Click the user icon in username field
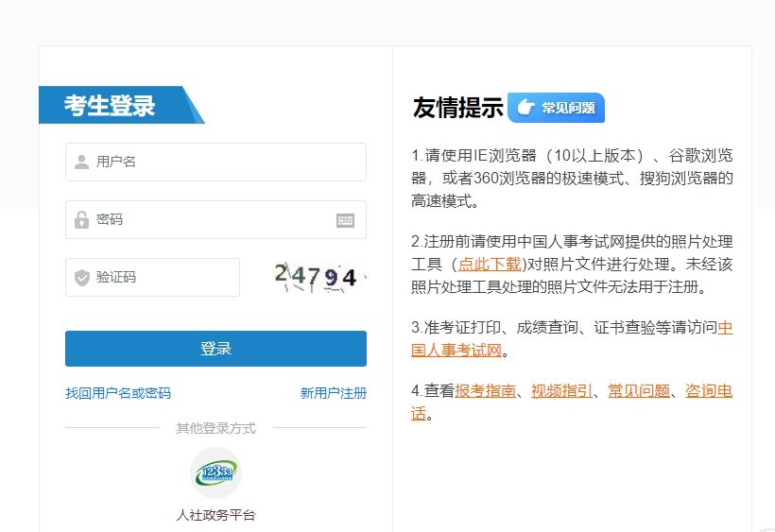Screen dimensions: 775x532 82,162
